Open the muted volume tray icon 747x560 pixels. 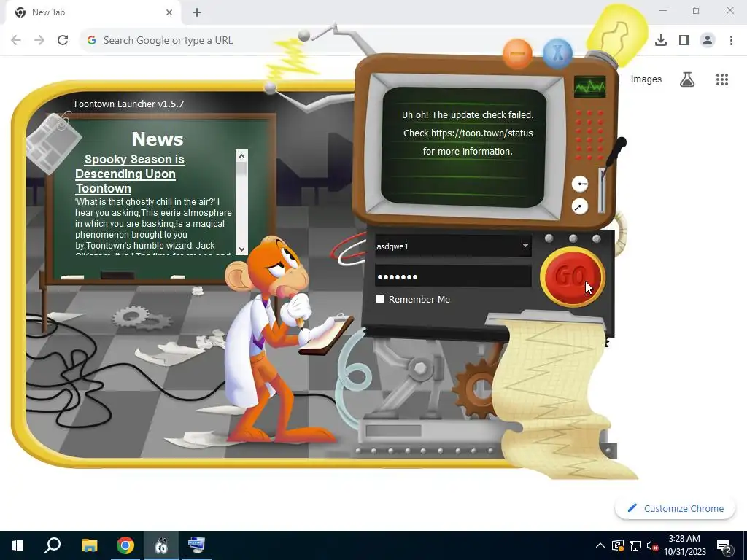(652, 545)
